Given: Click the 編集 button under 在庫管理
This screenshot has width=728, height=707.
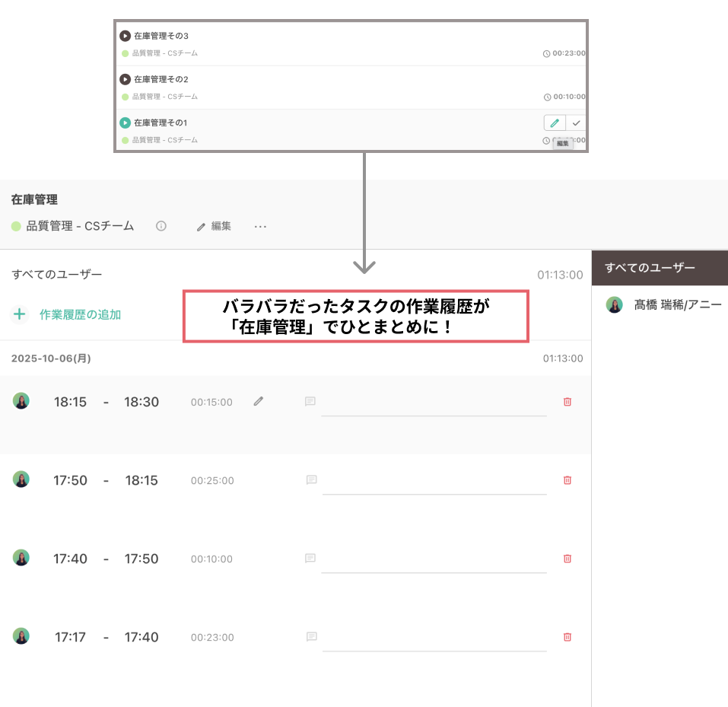Looking at the screenshot, I should [214, 226].
